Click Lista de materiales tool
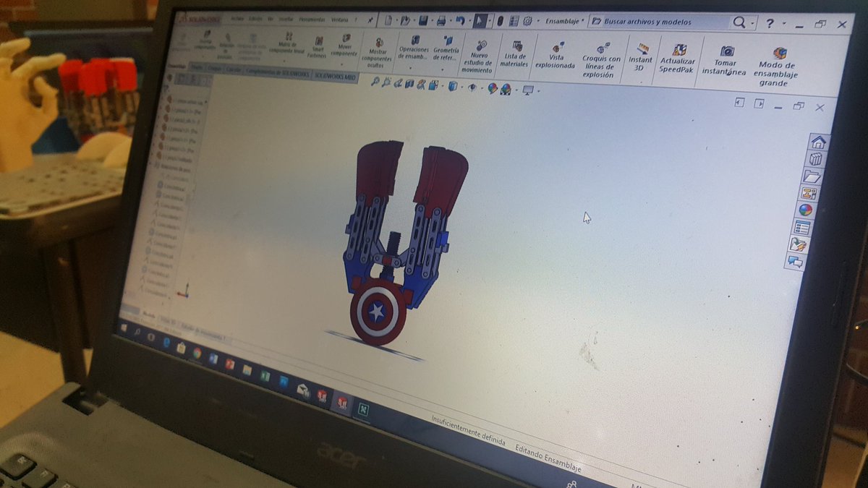 click(514, 55)
